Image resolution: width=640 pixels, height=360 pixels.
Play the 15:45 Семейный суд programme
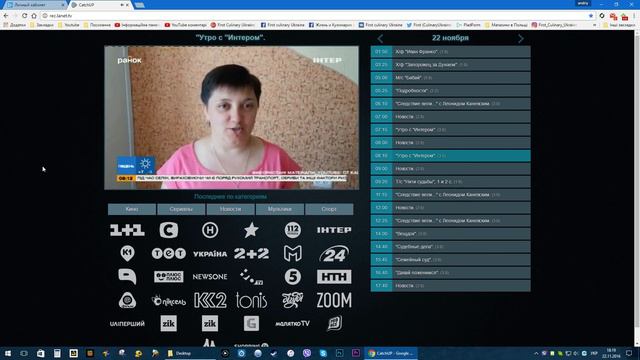tap(451, 260)
